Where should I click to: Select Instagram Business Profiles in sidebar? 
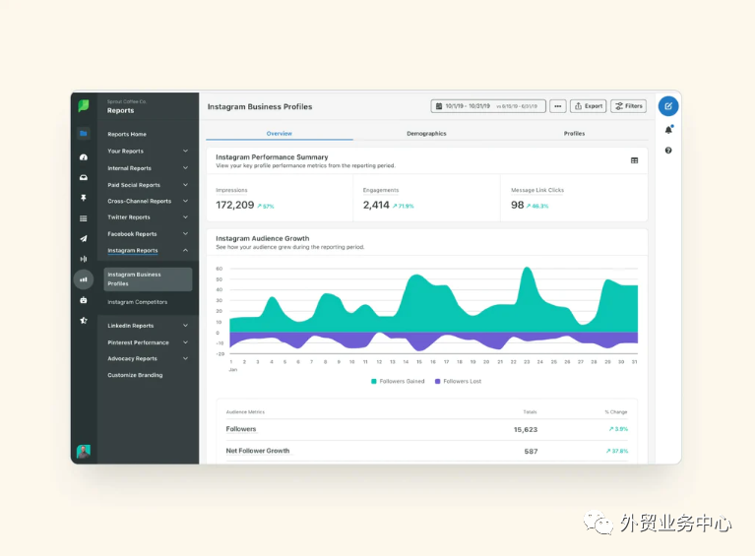click(148, 278)
